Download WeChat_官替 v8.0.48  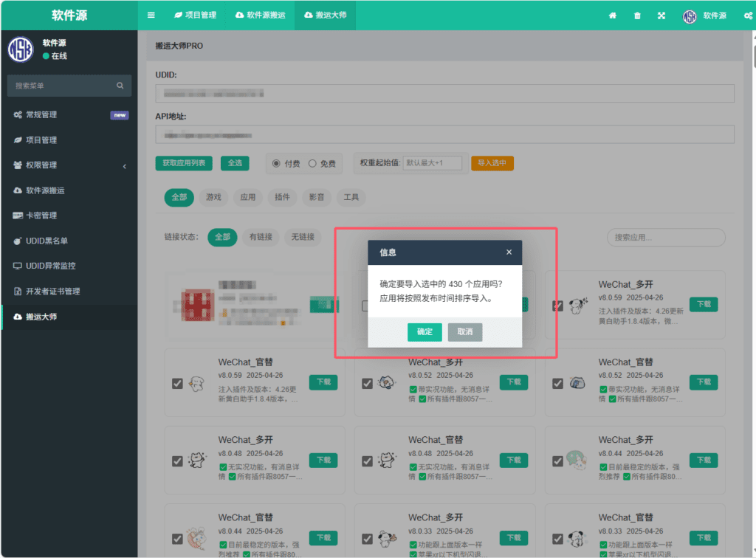tap(514, 460)
